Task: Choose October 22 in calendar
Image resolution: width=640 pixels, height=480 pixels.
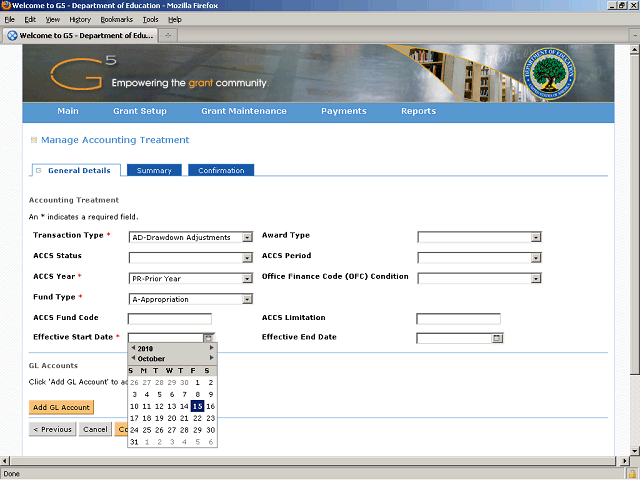Action: coord(198,418)
